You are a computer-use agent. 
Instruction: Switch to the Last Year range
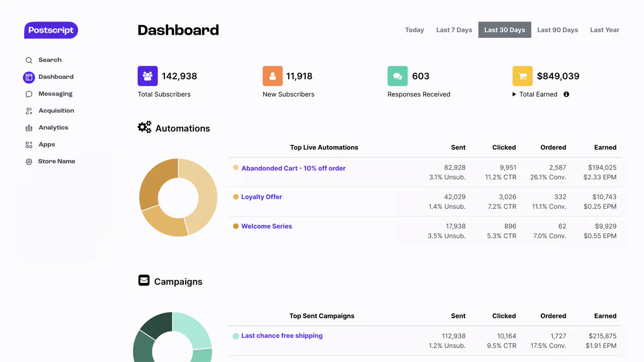click(604, 30)
